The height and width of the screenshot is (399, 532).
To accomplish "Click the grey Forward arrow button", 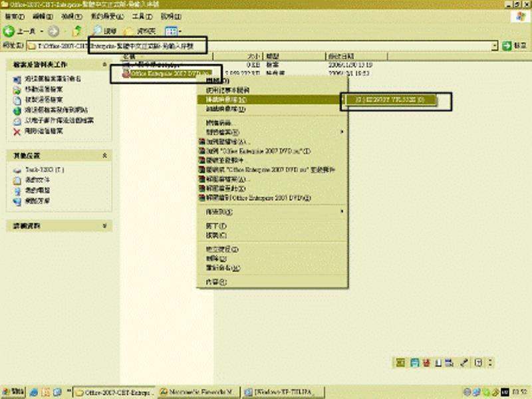I will pyautogui.click(x=53, y=31).
